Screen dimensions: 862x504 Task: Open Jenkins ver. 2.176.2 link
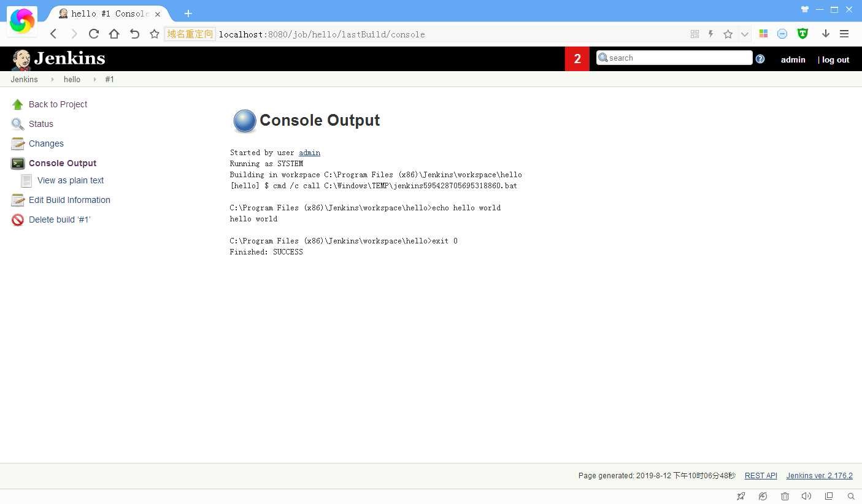coord(820,476)
